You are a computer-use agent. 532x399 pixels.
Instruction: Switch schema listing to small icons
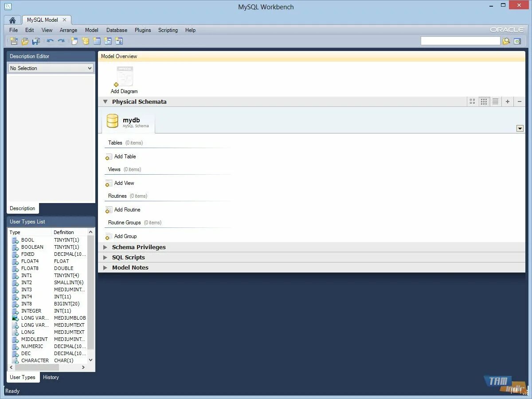pyautogui.click(x=484, y=102)
